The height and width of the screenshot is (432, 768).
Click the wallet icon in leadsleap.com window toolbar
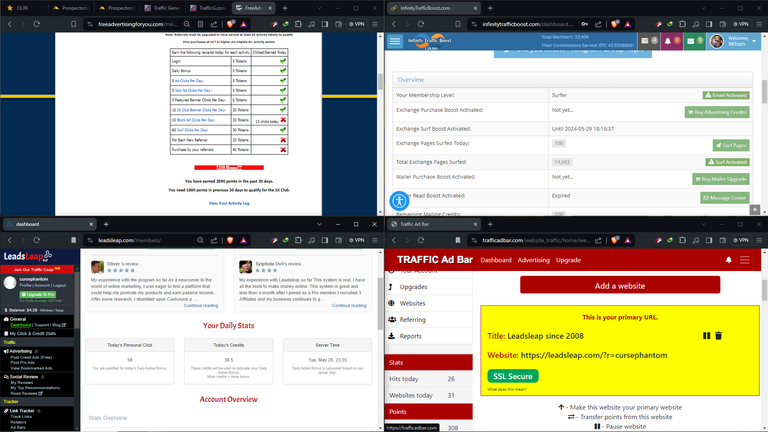tap(338, 240)
